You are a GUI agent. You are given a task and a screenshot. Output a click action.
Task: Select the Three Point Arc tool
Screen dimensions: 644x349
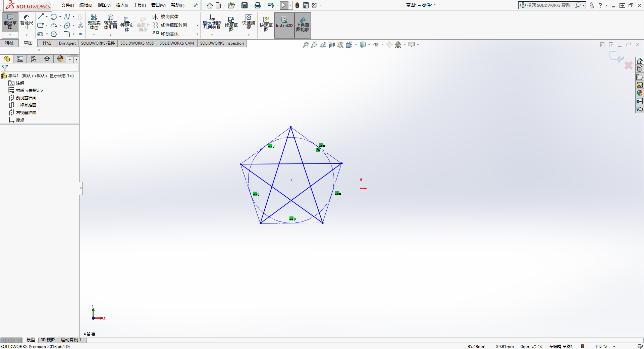(54, 26)
